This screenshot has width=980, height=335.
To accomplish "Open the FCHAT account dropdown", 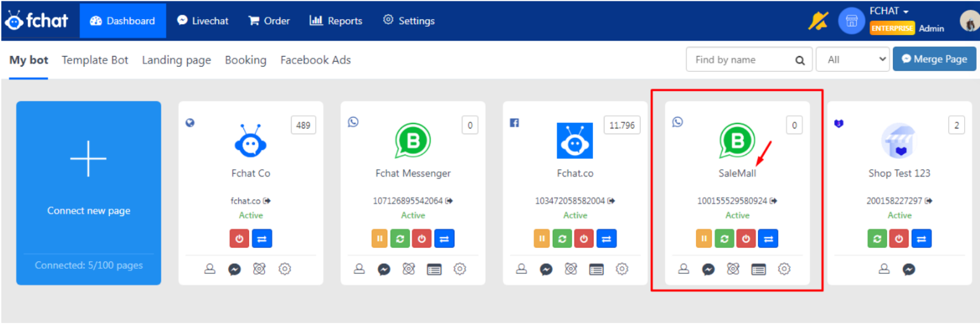I will point(888,11).
